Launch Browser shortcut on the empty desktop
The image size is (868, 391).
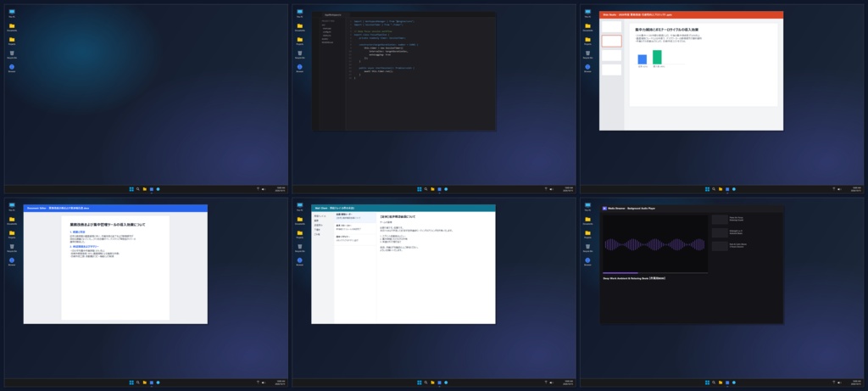12,66
